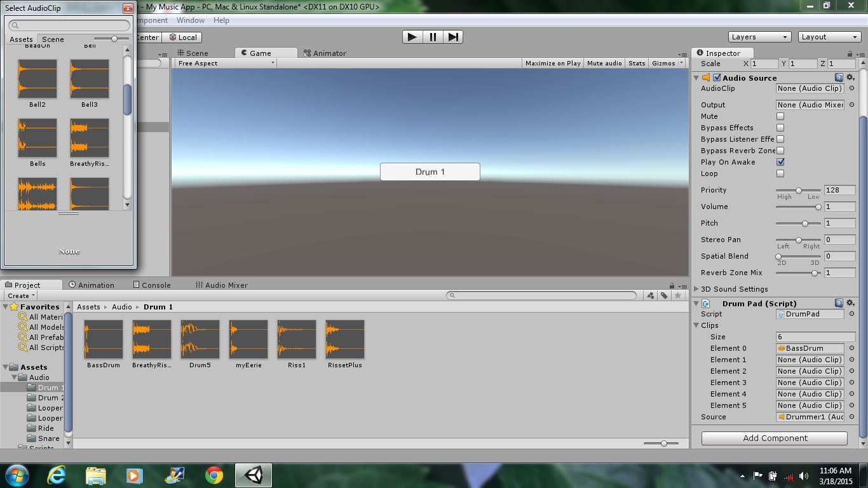Screen dimensions: 868x488
Task: Collapse the Audio Source component foldout
Action: (x=696, y=78)
